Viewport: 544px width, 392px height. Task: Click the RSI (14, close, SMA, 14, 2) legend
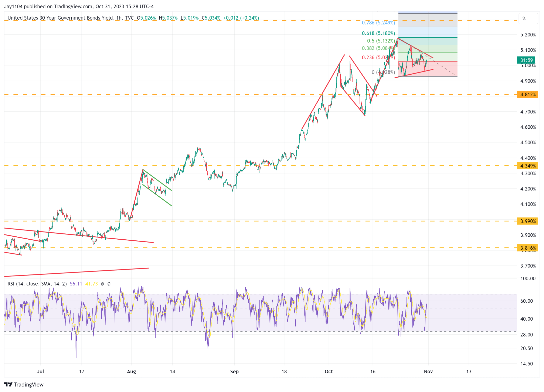[x=37, y=284]
